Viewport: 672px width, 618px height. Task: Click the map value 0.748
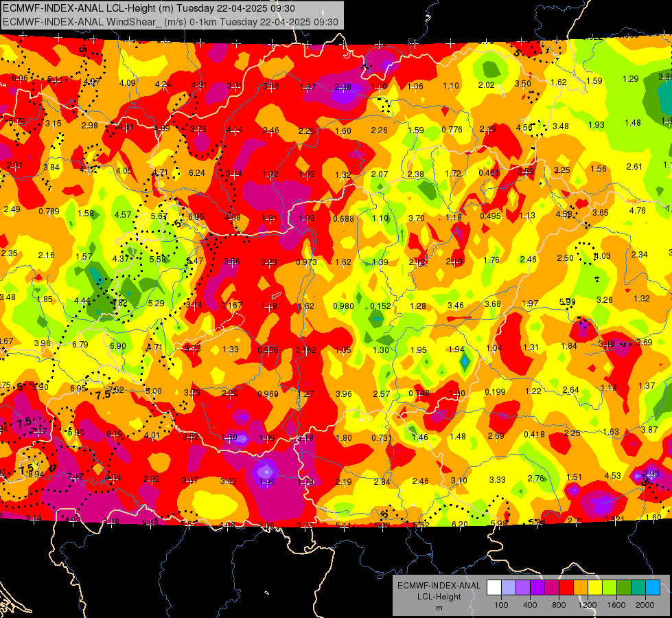point(419,393)
